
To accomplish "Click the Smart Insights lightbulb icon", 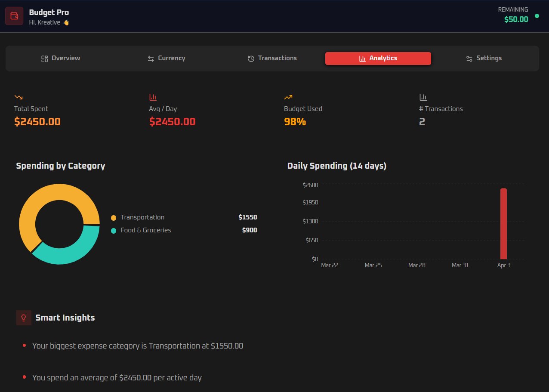I will click(24, 318).
